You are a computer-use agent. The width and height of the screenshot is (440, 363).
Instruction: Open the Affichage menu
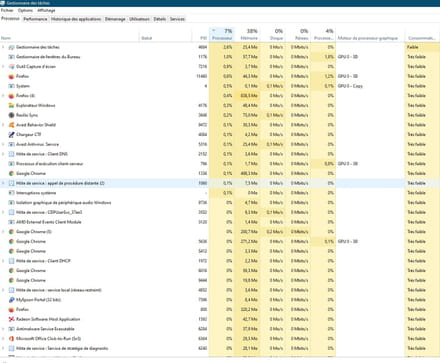[46, 10]
